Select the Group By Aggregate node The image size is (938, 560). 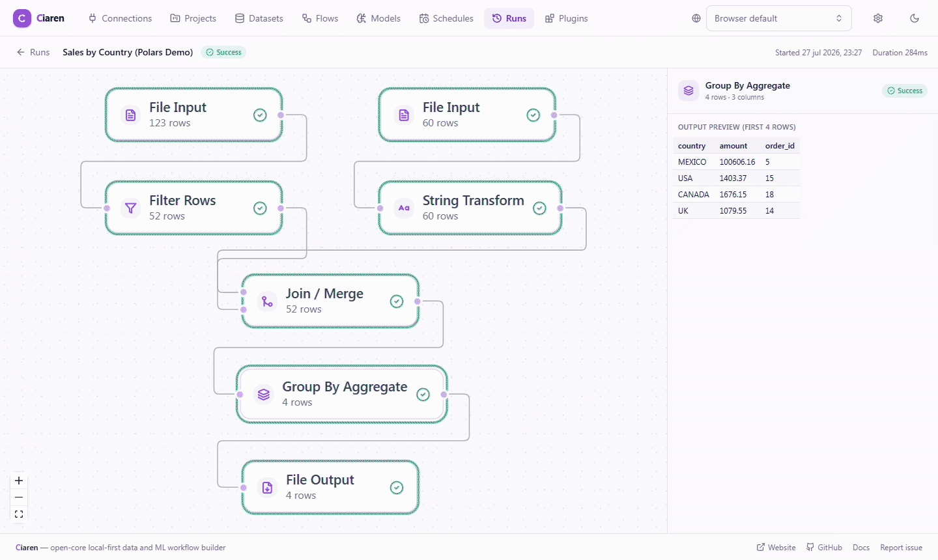[x=342, y=394]
